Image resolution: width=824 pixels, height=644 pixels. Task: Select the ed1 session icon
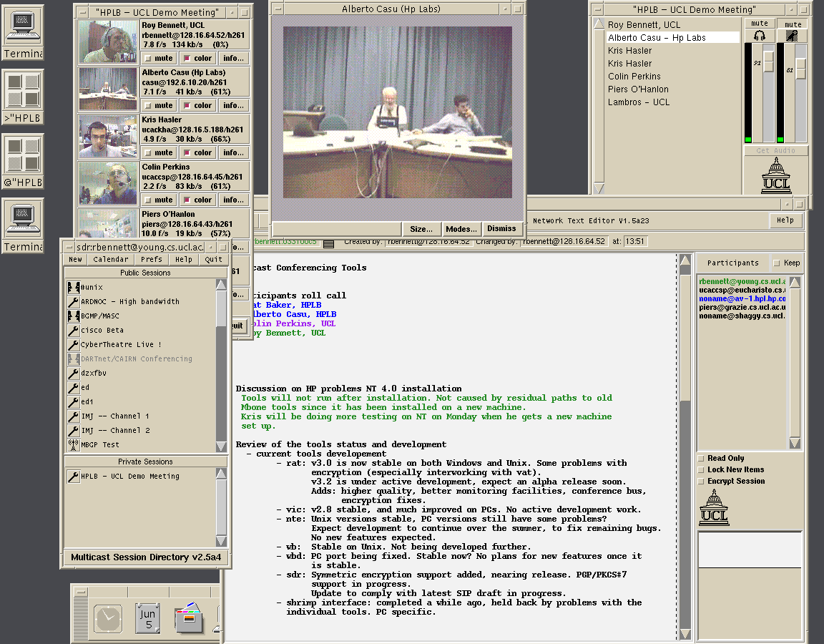click(74, 401)
